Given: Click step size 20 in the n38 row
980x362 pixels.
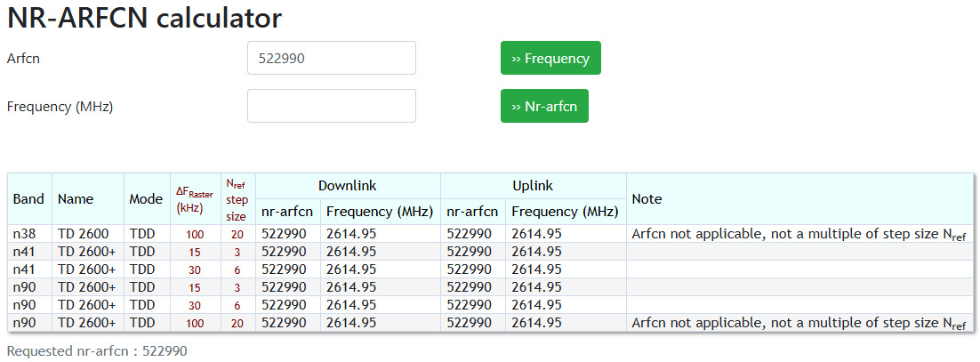Looking at the screenshot, I should (x=237, y=234).
